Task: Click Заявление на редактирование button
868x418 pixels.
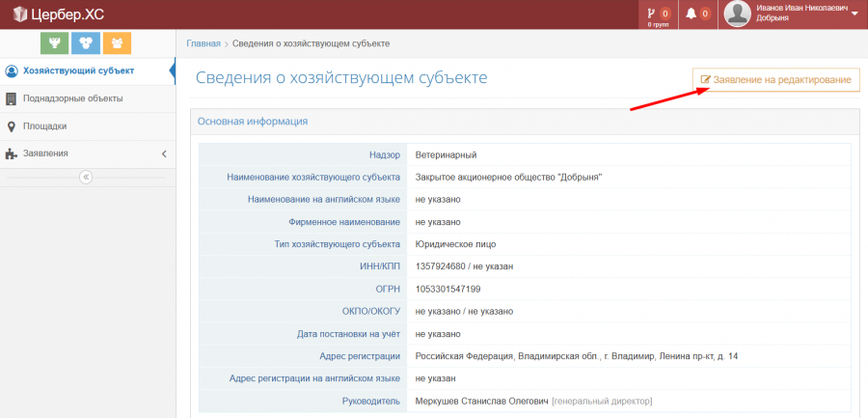Action: coord(775,79)
